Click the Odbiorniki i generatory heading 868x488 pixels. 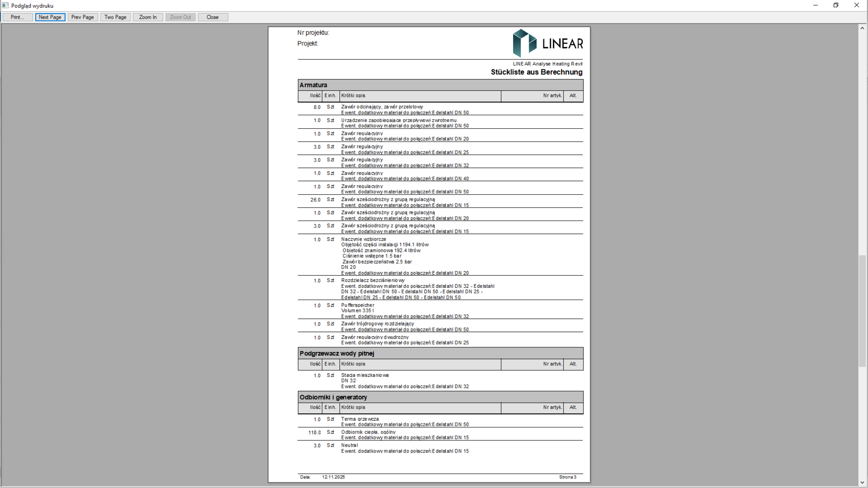tap(333, 397)
